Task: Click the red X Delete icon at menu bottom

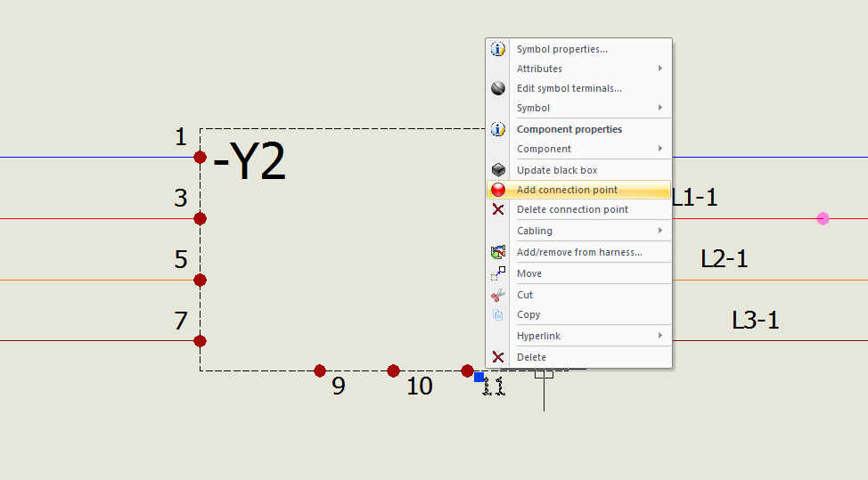Action: [x=498, y=357]
